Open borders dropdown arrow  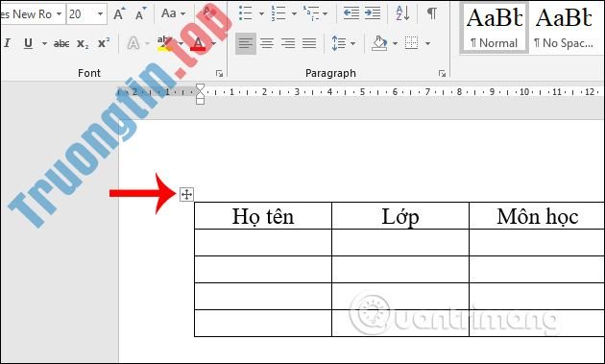pyautogui.click(x=427, y=43)
